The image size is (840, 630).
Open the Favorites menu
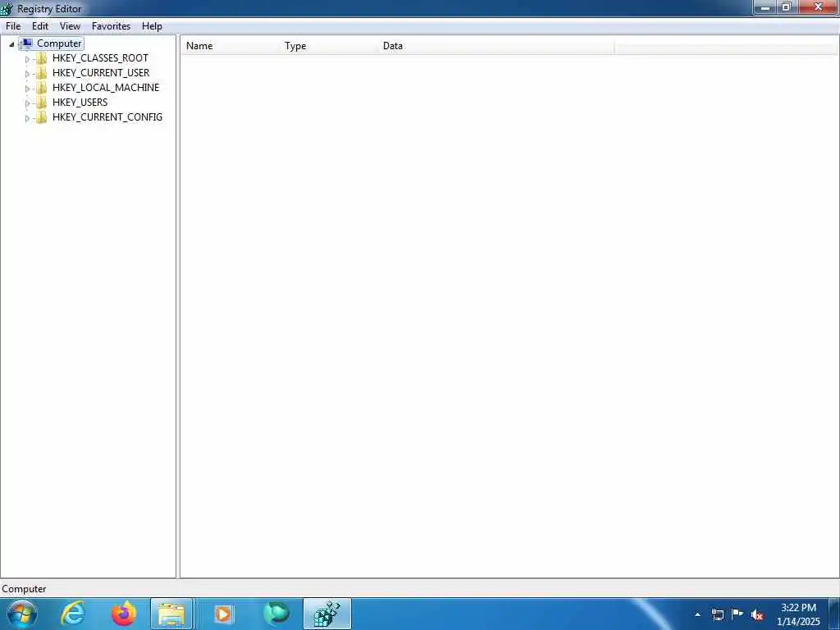[111, 26]
